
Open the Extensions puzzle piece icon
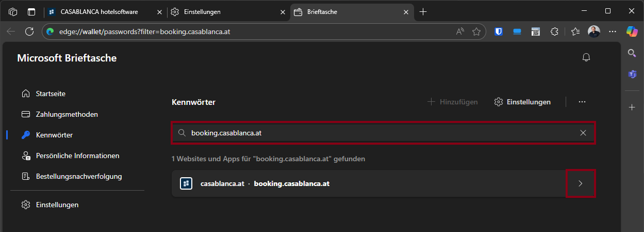pyautogui.click(x=554, y=32)
